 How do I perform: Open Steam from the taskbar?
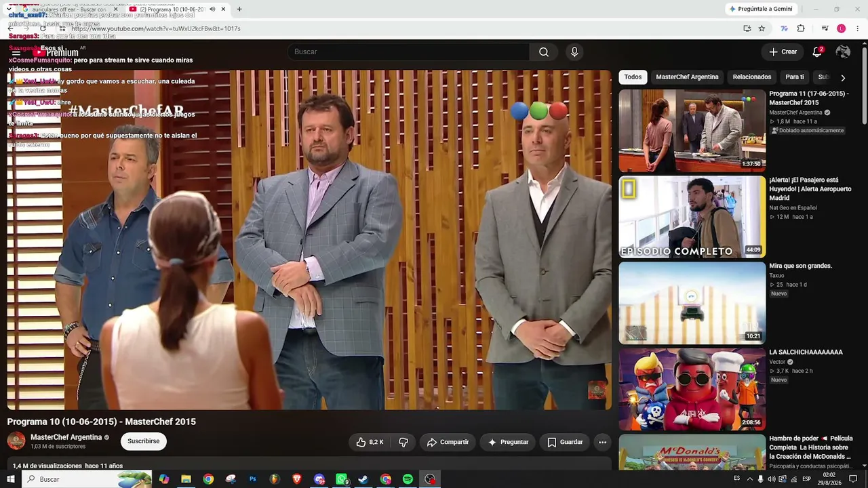[x=363, y=479]
